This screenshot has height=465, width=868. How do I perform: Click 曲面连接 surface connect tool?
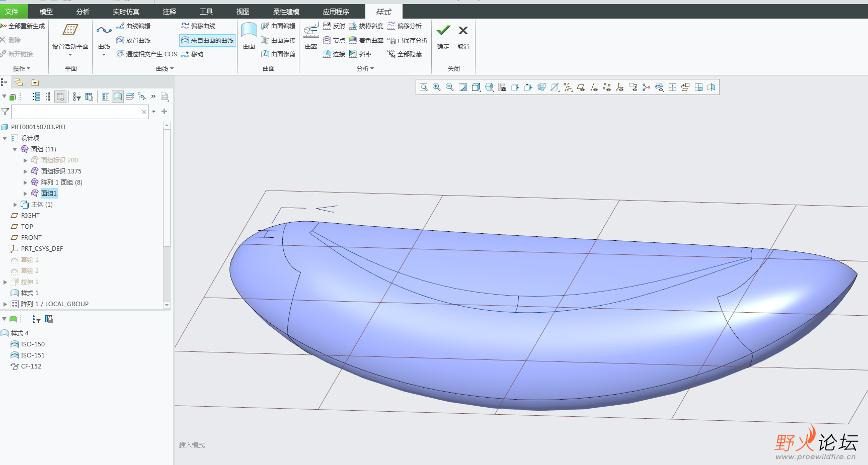coord(278,41)
